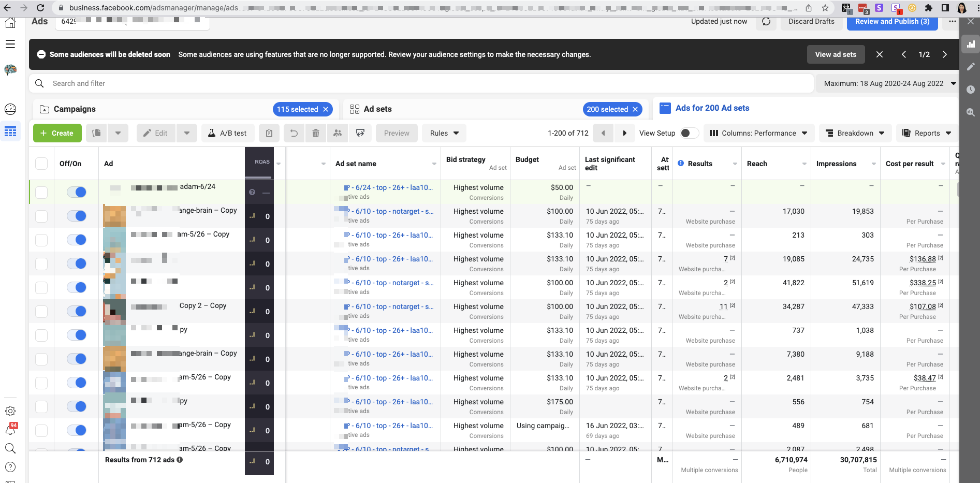Viewport: 980px width, 483px height.
Task: Open the Reports dropdown
Action: [x=927, y=133]
